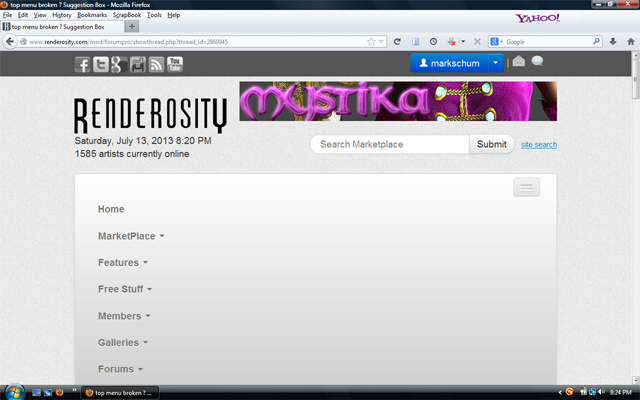640x400 pixels.
Task: Click the orange security tray icon
Action: click(x=570, y=392)
